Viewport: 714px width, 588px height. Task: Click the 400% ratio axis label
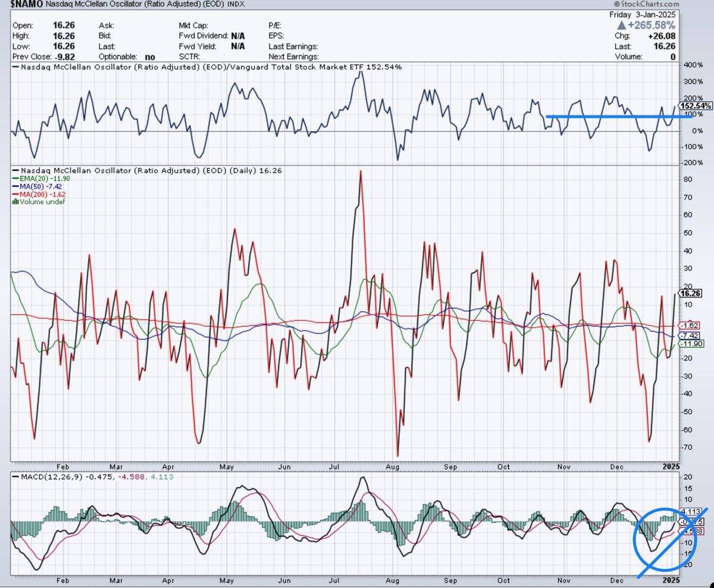(x=694, y=64)
